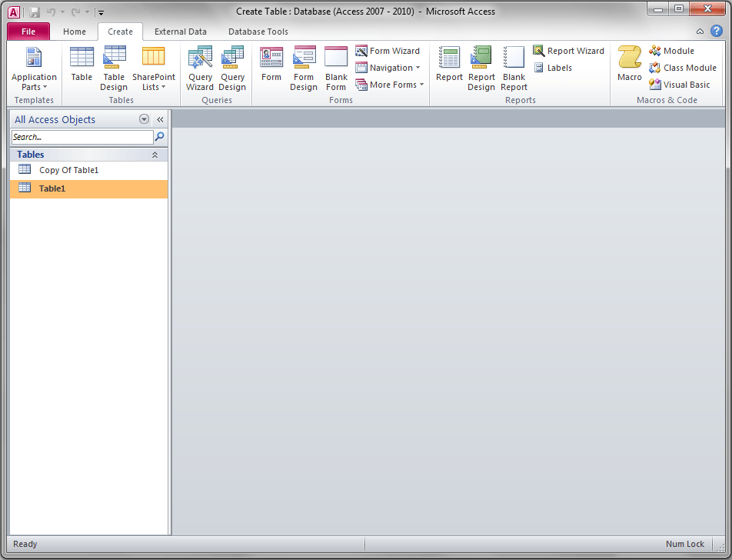Open the All Access Objects dropdown
Image resolution: width=732 pixels, height=560 pixels.
(x=145, y=119)
